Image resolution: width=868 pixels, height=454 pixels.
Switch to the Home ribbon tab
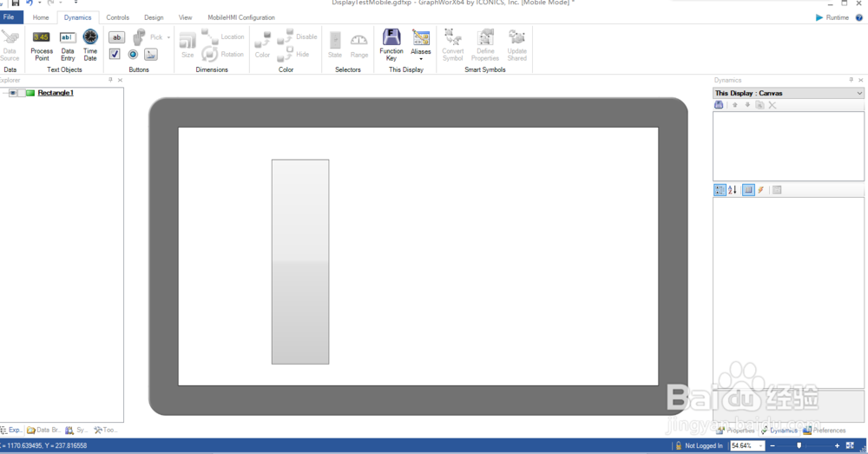coord(41,17)
